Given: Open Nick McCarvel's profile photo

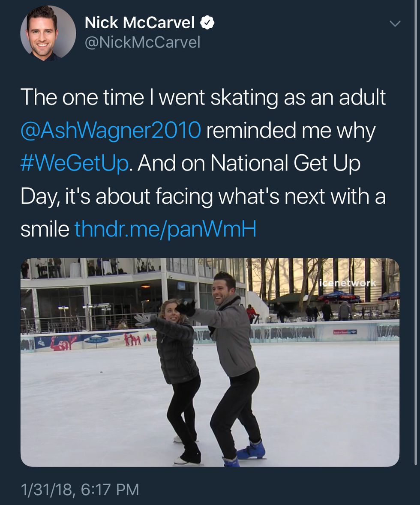Looking at the screenshot, I should pos(48,33).
